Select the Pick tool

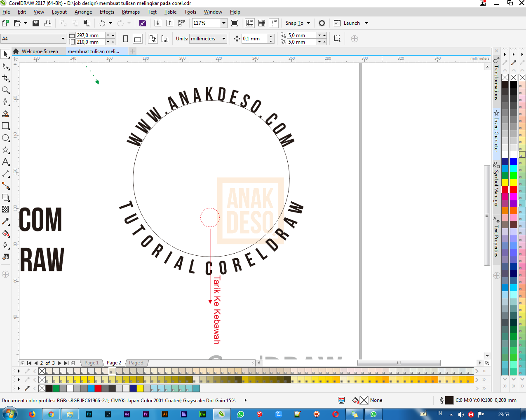click(5, 54)
